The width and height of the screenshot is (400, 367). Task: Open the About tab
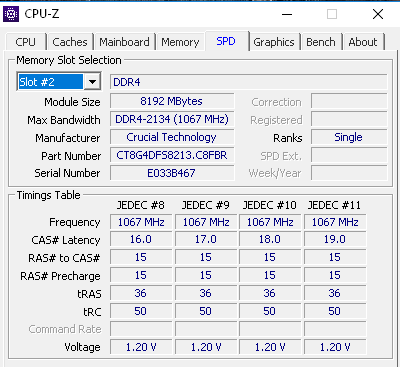[363, 42]
